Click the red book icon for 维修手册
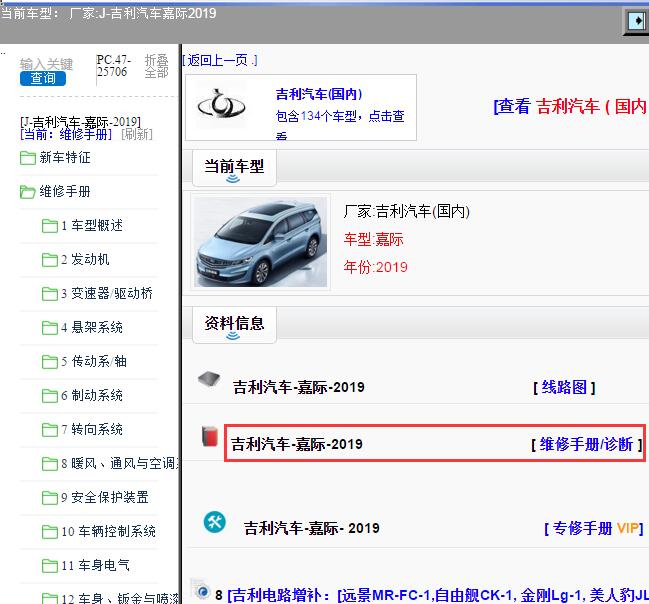649x604 pixels. click(x=210, y=436)
